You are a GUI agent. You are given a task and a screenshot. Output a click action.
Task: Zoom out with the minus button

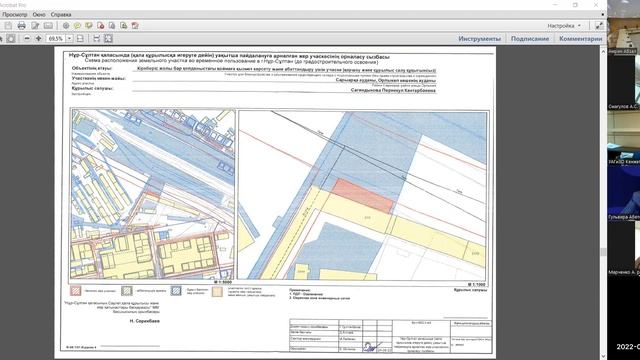[27, 38]
